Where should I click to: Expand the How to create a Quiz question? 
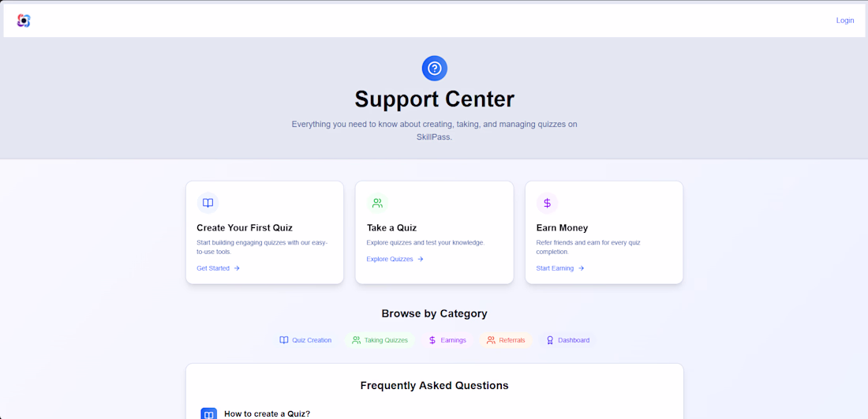point(268,413)
